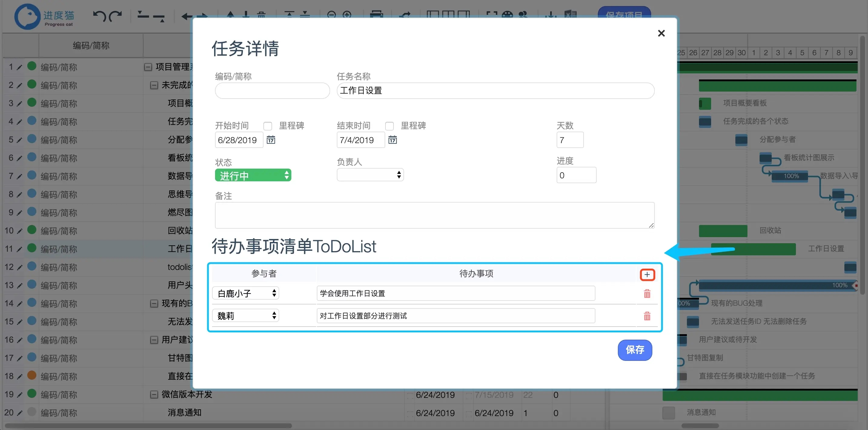Click the redo arrow in toolbar
Screen dimensions: 868x430
point(116,15)
